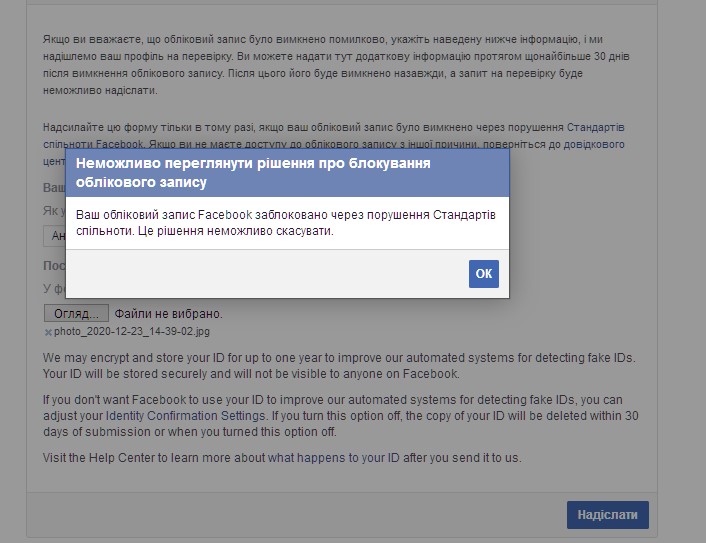Click the paragraph starting "Надсилайте цю форму"
706x543 pixels.
tap(300, 128)
